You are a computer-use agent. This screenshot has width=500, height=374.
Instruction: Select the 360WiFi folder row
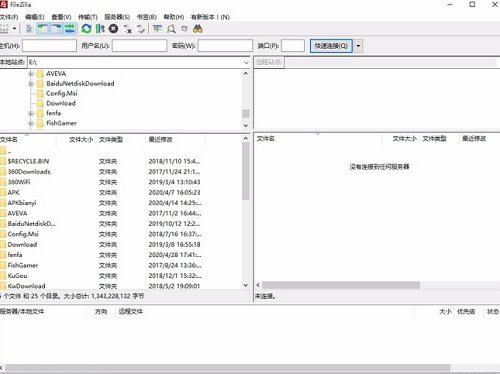point(120,182)
